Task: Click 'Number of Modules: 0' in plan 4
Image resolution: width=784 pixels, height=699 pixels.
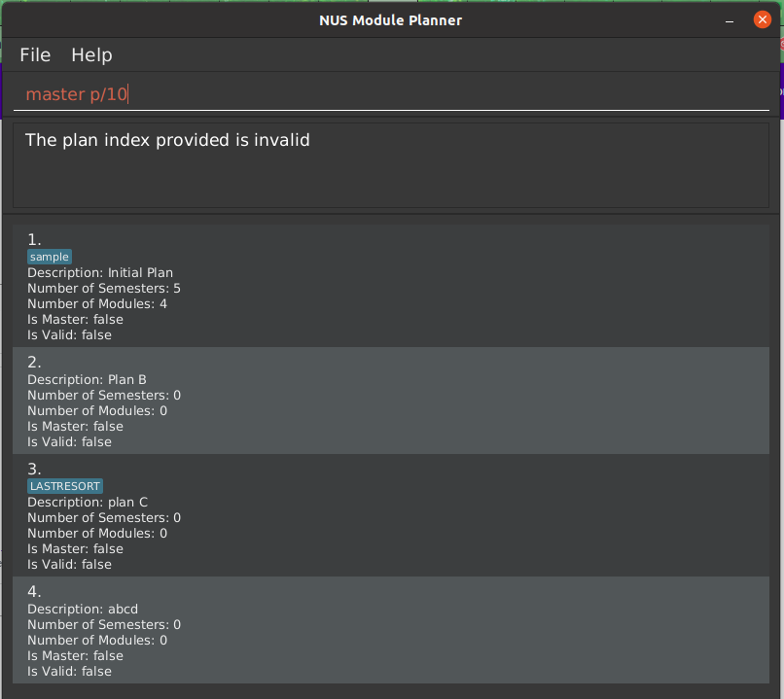Action: [97, 640]
